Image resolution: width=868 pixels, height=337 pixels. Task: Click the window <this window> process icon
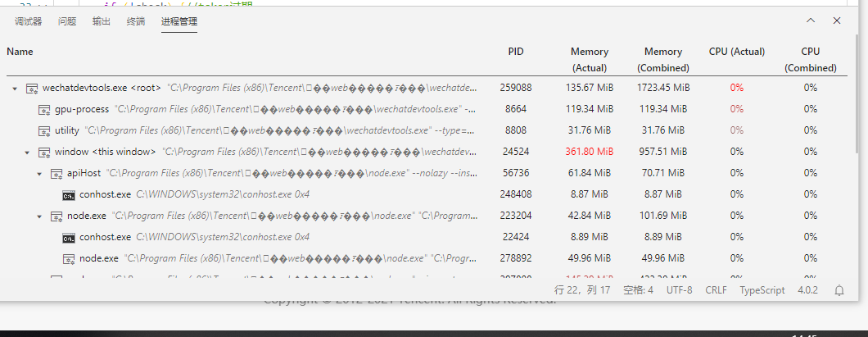[x=44, y=152]
